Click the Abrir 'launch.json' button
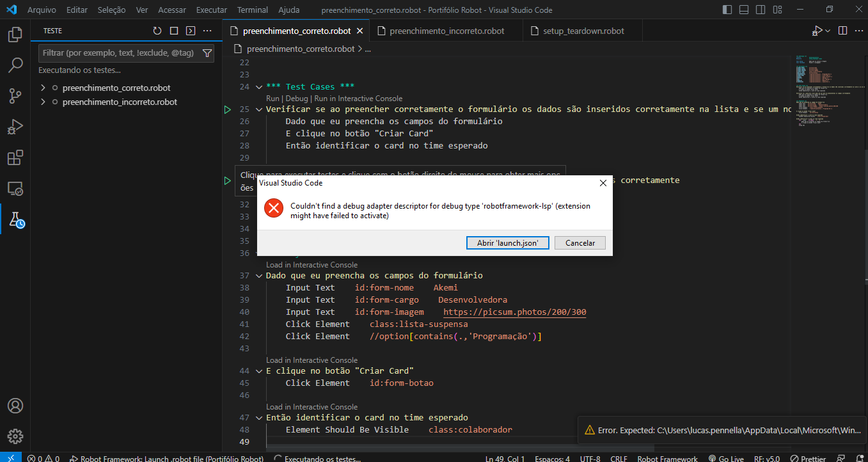Screen dimensions: 868x462 pos(508,243)
